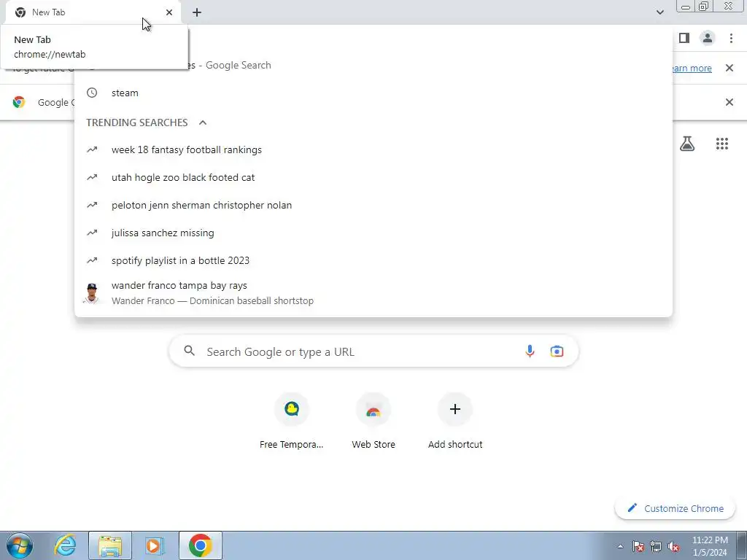747x560 pixels.
Task: Open the network status tray icon
Action: [656, 546]
